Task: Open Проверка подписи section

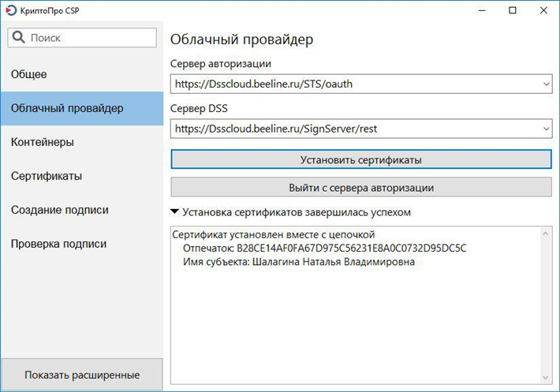Action: pyautogui.click(x=82, y=244)
